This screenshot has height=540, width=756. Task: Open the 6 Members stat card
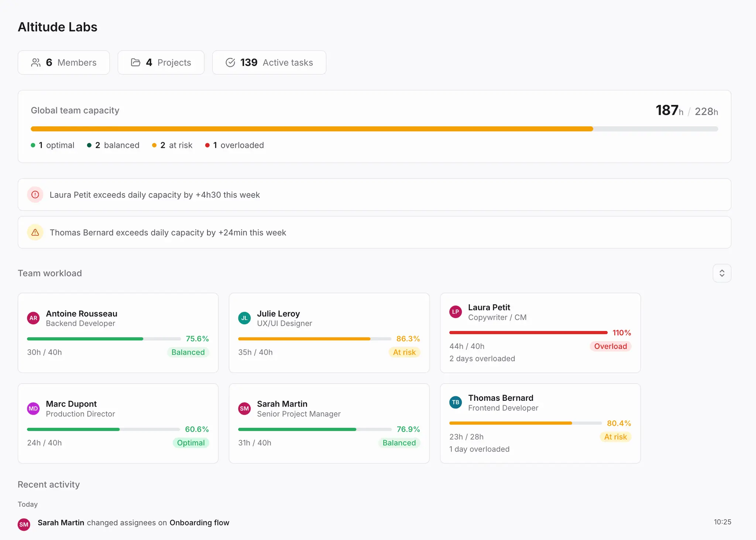coord(64,63)
